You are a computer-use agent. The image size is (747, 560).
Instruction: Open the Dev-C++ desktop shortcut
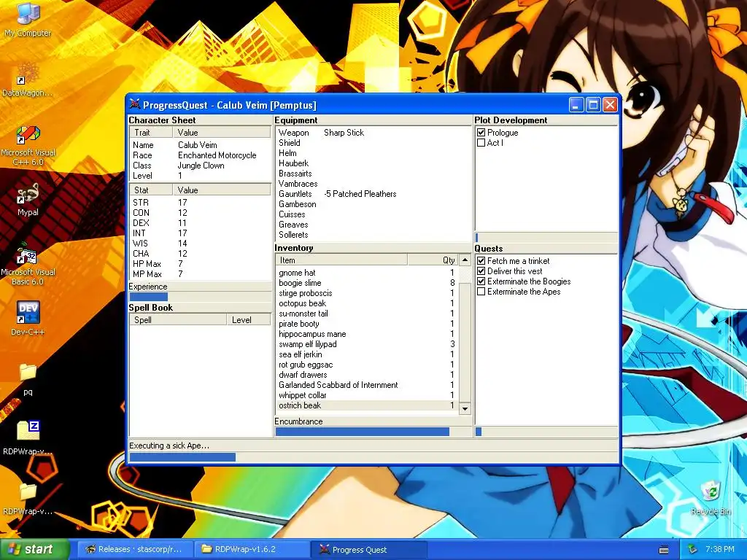tap(28, 318)
